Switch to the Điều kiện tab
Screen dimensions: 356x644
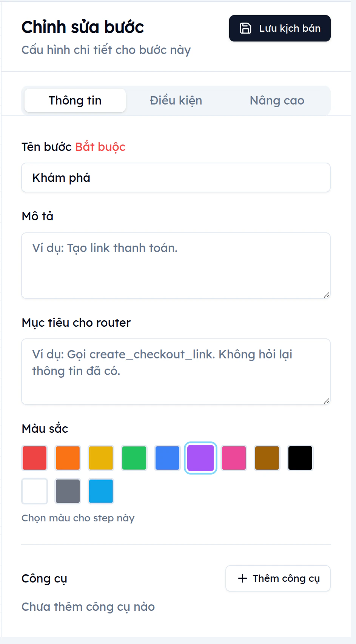coord(176,100)
